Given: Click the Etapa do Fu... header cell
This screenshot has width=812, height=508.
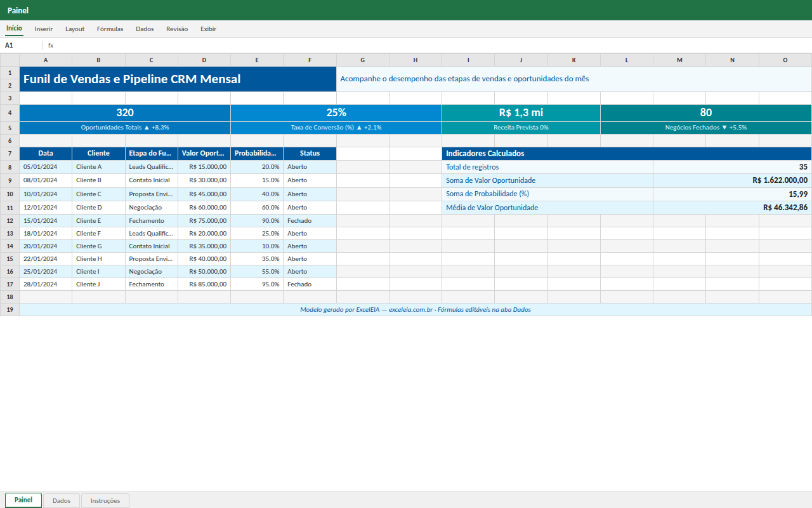Looking at the screenshot, I should coord(151,154).
